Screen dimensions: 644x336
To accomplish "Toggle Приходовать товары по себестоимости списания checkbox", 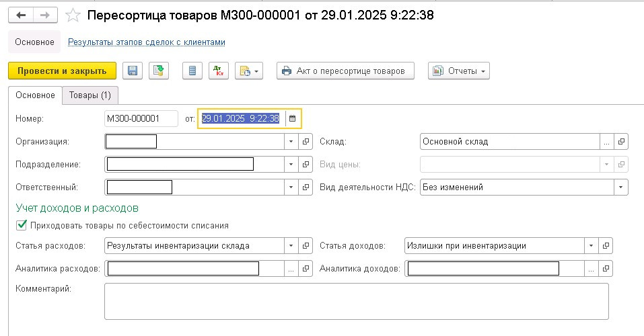I will [x=22, y=225].
